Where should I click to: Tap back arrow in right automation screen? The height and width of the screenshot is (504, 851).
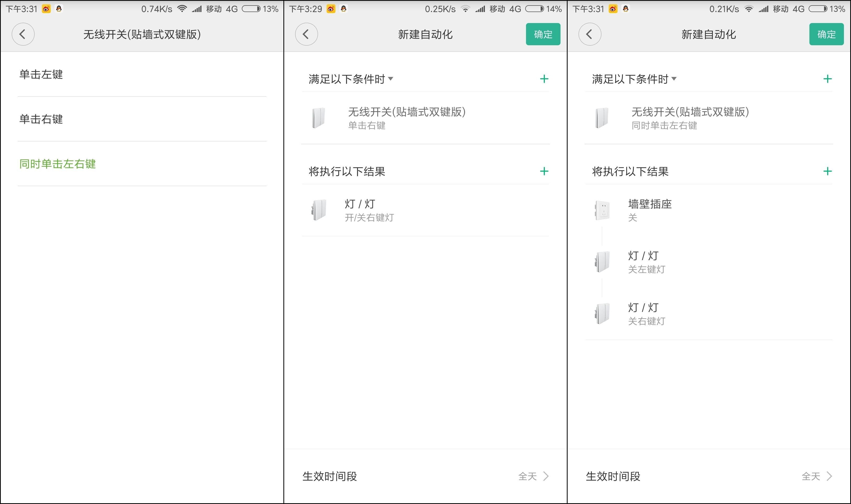click(x=590, y=34)
